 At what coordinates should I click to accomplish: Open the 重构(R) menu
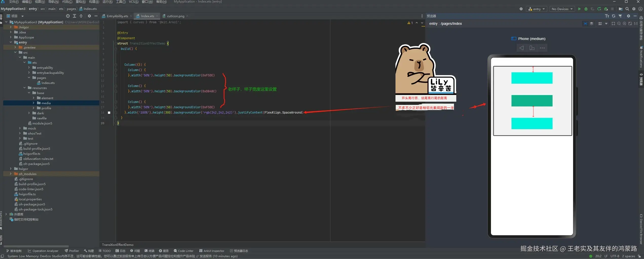point(81,2)
